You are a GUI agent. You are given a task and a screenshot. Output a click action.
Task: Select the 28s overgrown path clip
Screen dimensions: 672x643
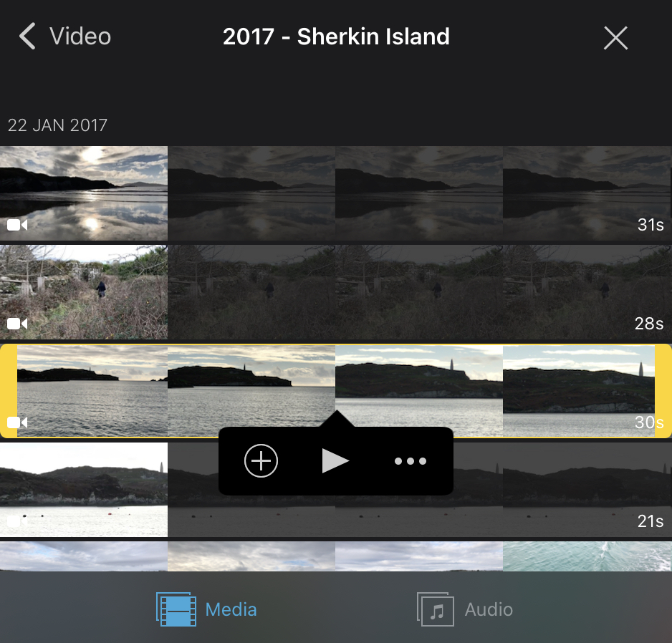[336, 292]
